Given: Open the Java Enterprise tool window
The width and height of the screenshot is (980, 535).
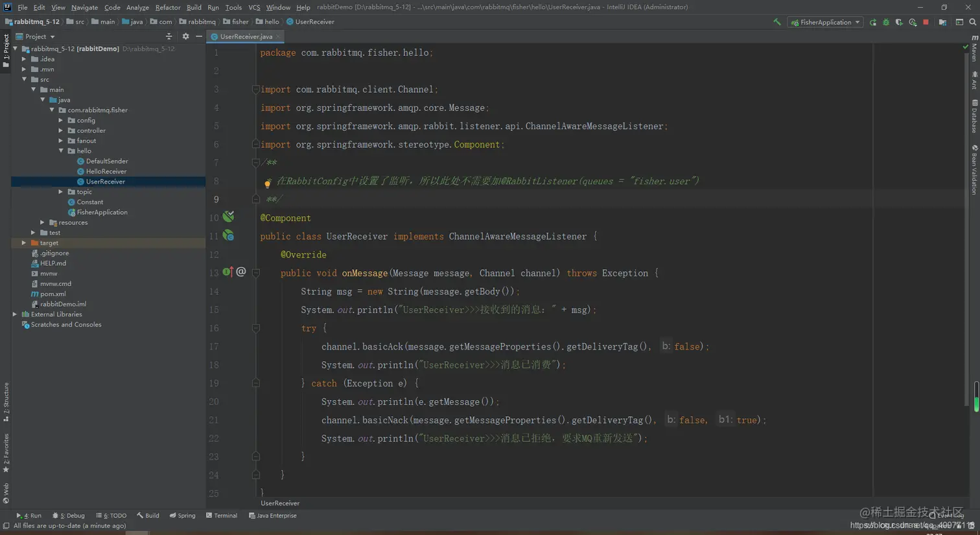Looking at the screenshot, I should click(272, 516).
